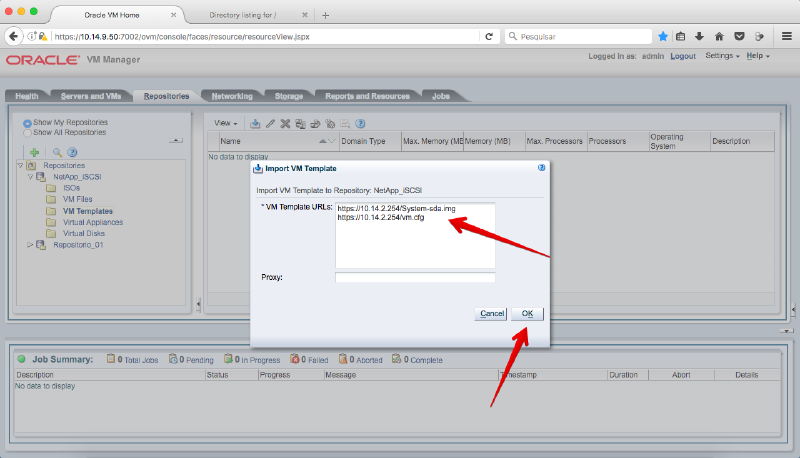This screenshot has width=800, height=458.
Task: Expand the Repositorio_01 tree node
Action: (x=30, y=244)
